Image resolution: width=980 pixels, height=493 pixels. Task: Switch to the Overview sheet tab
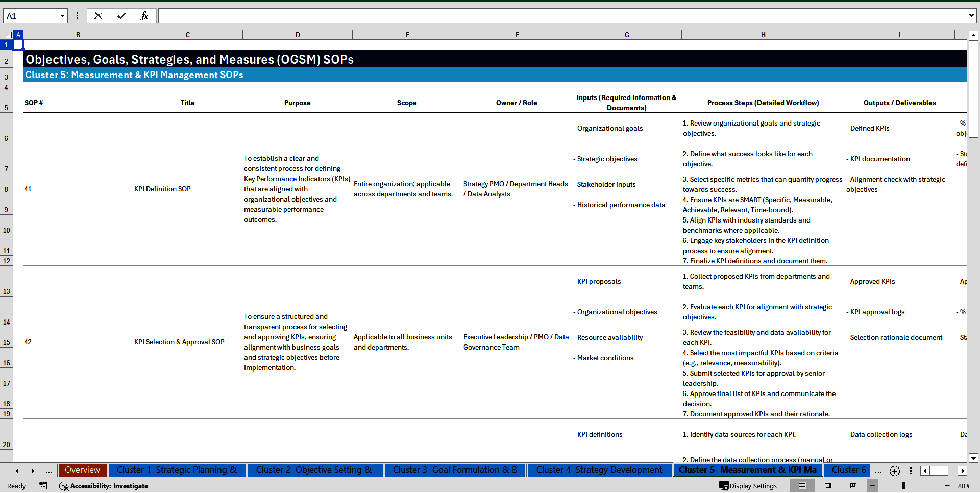click(82, 470)
